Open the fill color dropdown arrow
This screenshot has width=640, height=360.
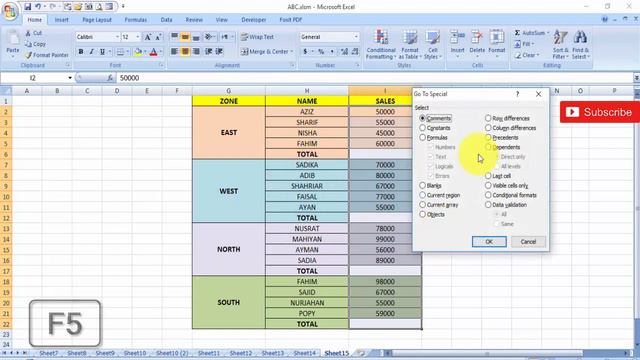tap(145, 52)
